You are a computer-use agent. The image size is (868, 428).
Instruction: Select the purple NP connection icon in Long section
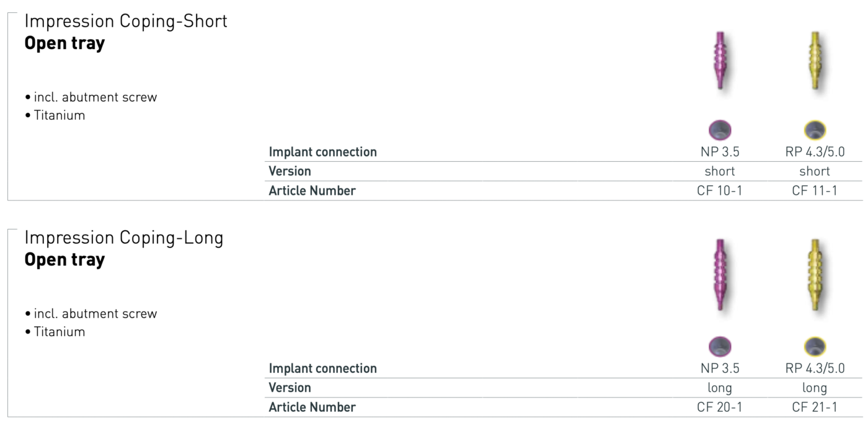pyautogui.click(x=719, y=346)
